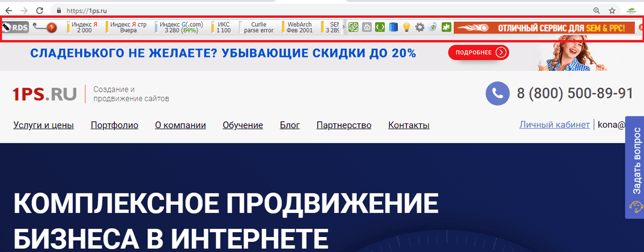Open the Услуги и цены menu
This screenshot has width=644, height=252.
43,125
